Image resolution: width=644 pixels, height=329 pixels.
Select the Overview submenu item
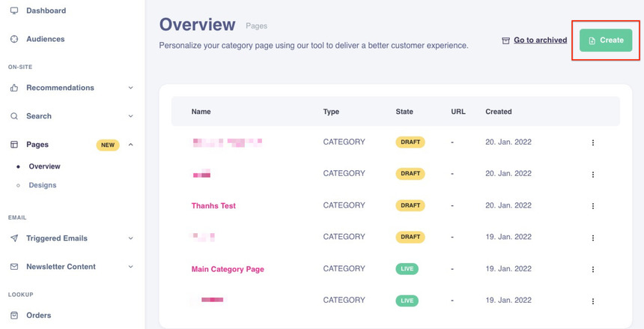tap(44, 166)
